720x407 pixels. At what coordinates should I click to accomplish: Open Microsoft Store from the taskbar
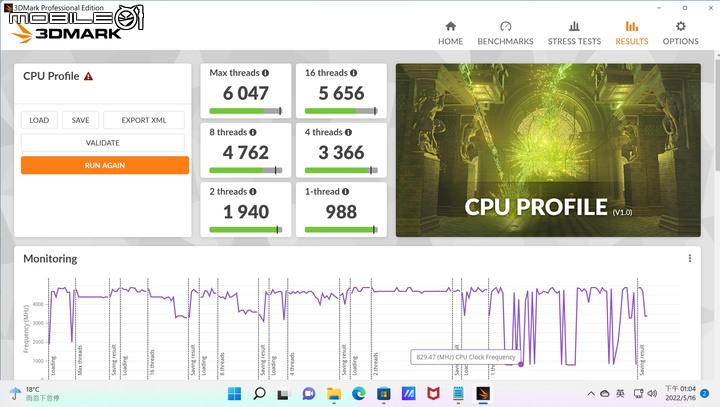coord(383,394)
